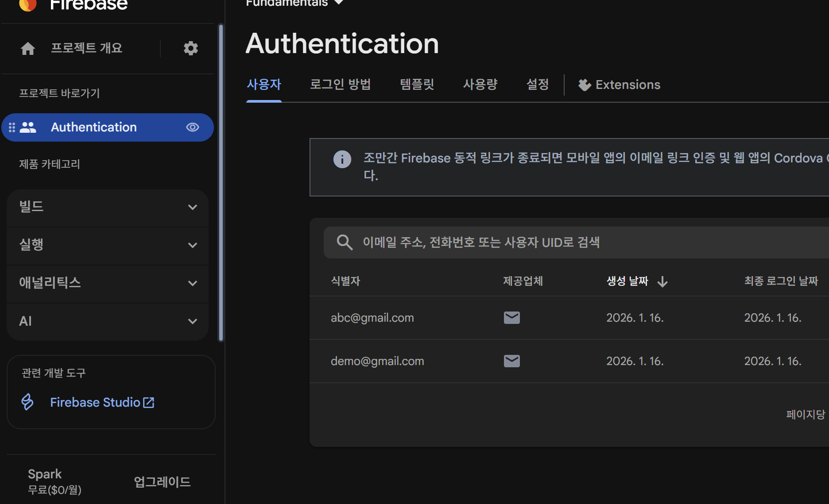Expand the 애널리틱스 category
Image resolution: width=829 pixels, height=504 pixels.
(108, 283)
